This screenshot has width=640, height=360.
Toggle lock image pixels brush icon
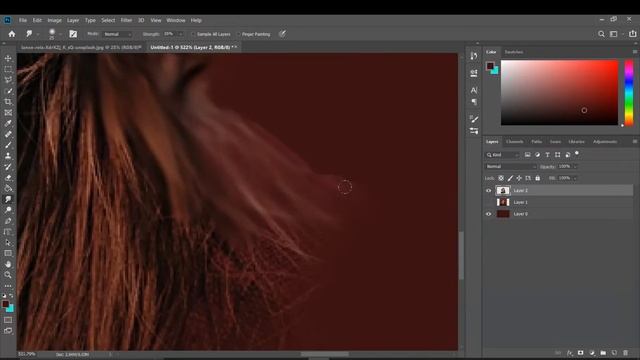click(510, 178)
